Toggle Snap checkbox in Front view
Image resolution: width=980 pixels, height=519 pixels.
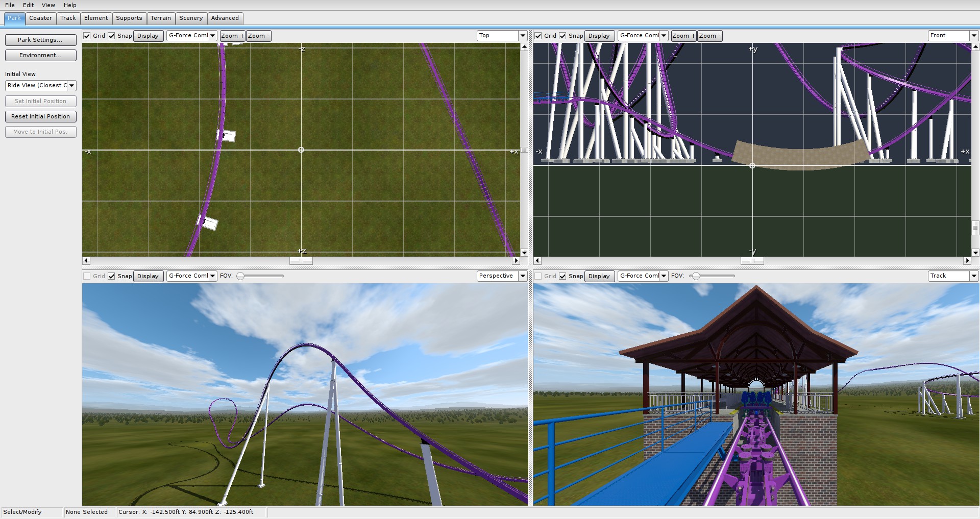[x=562, y=36]
